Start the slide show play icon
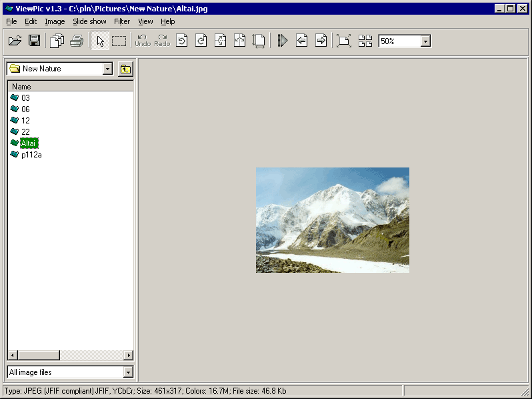Viewport: 532px width, 399px height. 282,41
